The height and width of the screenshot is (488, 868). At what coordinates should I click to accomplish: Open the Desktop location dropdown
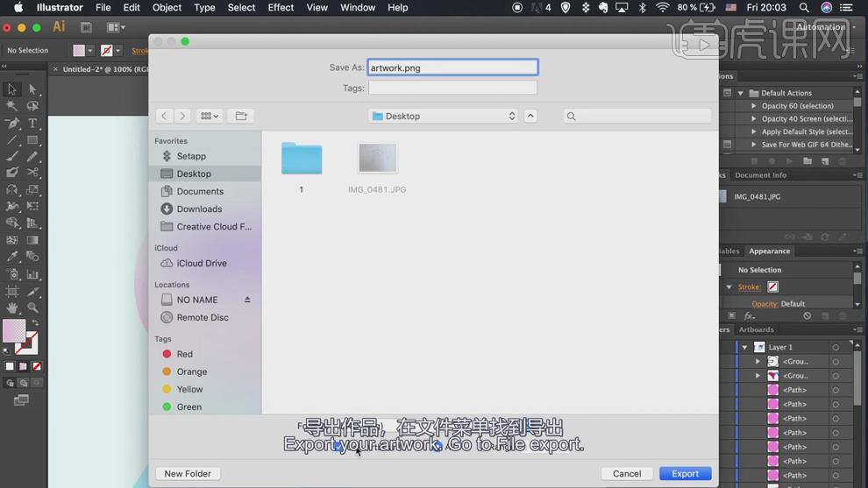[x=444, y=116]
